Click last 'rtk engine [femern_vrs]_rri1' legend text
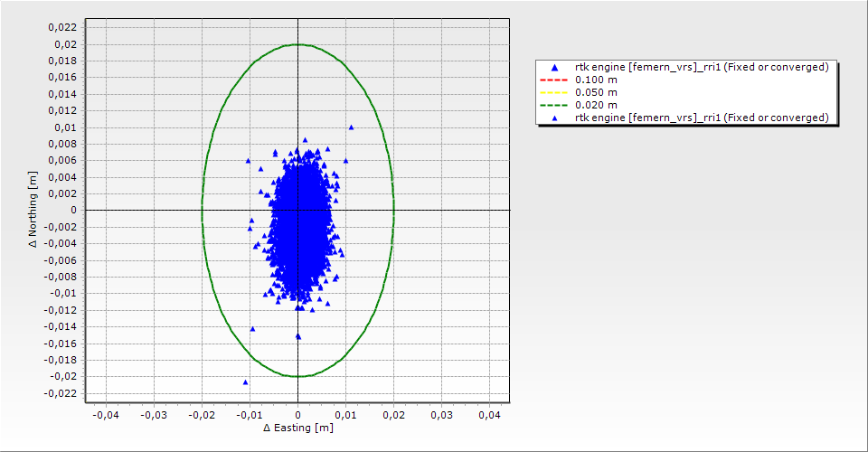Screen dimensions: 868x452 (x=702, y=118)
